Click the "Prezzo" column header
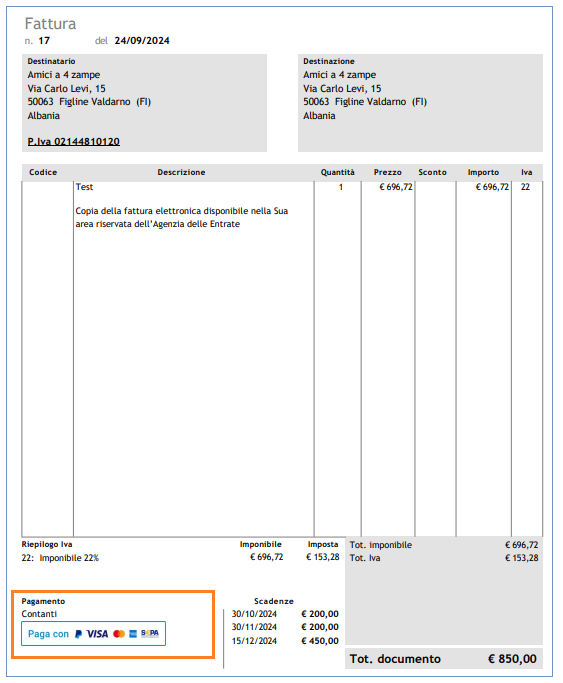This screenshot has width=563, height=683. click(x=388, y=172)
